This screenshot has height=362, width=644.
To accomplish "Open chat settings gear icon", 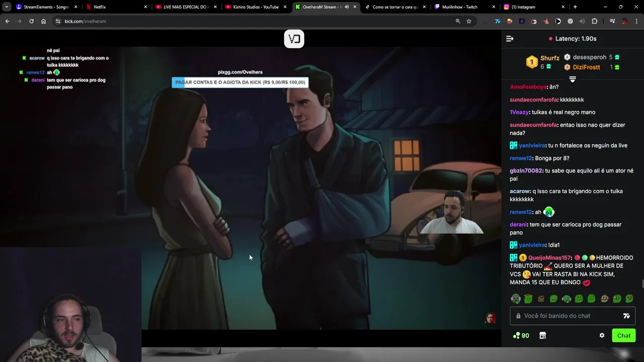I will tap(602, 335).
